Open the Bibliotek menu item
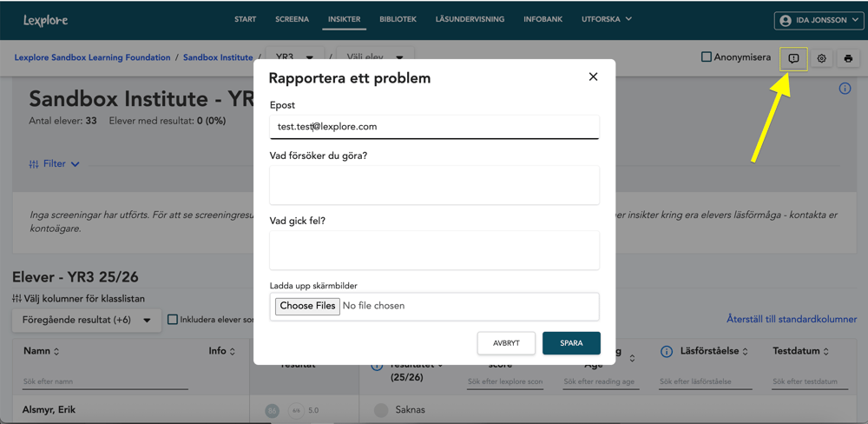868x424 pixels. 398,19
